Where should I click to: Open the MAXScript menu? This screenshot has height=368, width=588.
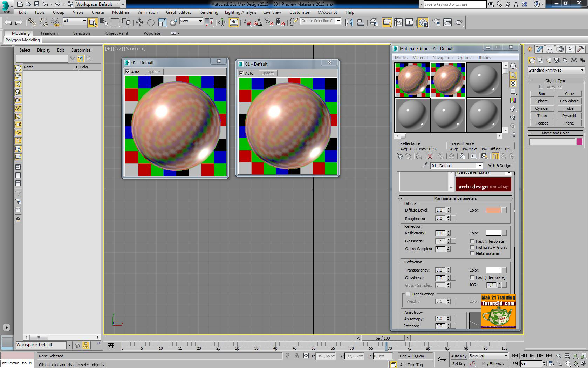(327, 12)
